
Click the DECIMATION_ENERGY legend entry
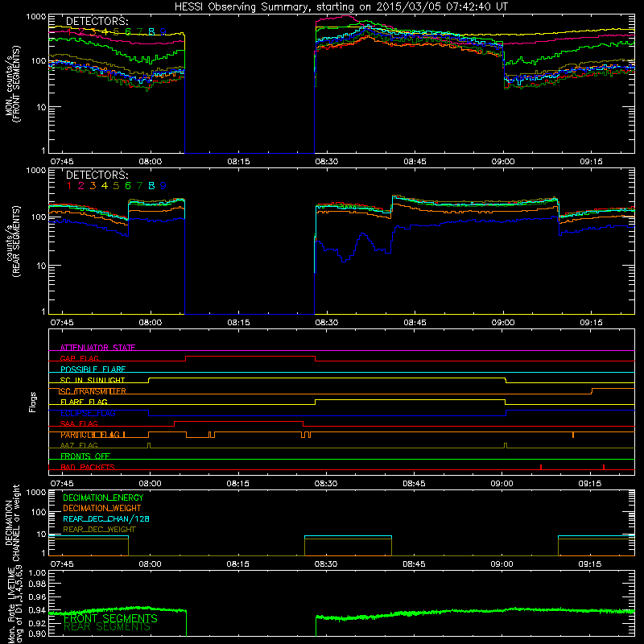pos(103,497)
